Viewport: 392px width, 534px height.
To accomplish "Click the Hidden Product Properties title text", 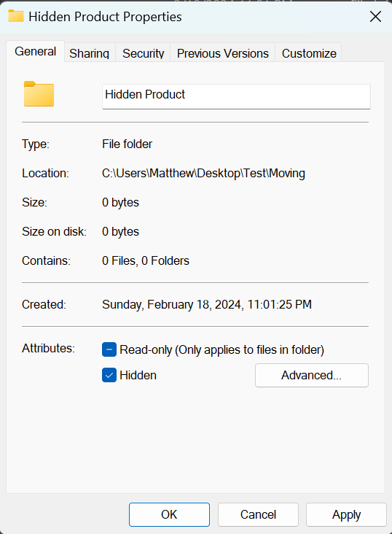I will tap(105, 17).
